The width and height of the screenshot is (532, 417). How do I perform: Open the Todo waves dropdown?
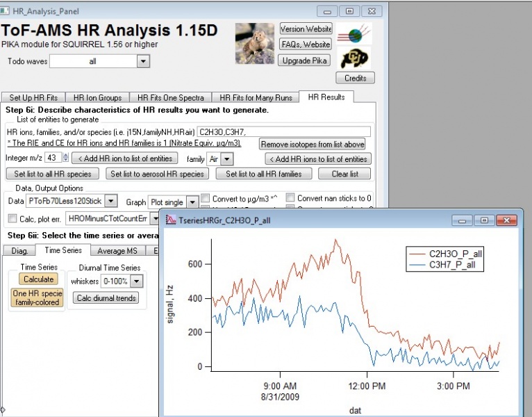tap(143, 61)
